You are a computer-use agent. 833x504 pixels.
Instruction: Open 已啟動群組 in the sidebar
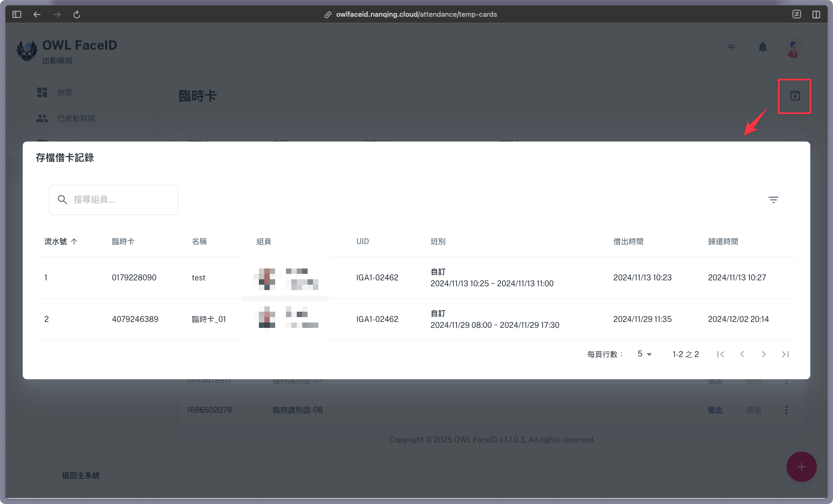tap(76, 118)
